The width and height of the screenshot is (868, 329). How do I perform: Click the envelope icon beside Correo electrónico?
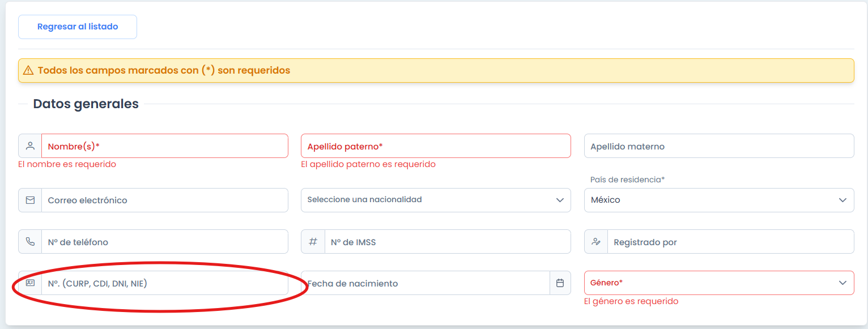(30, 200)
